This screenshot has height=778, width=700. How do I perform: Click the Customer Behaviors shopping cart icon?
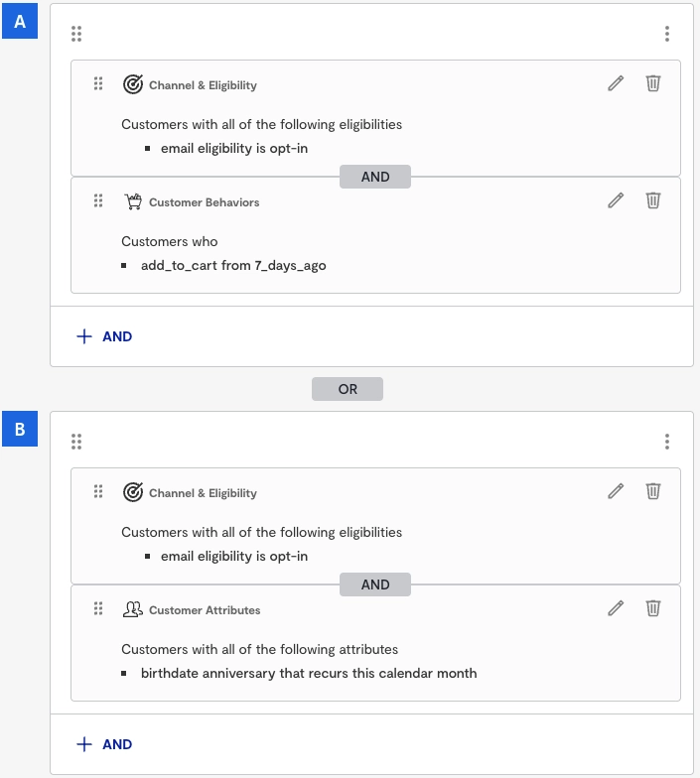[133, 201]
